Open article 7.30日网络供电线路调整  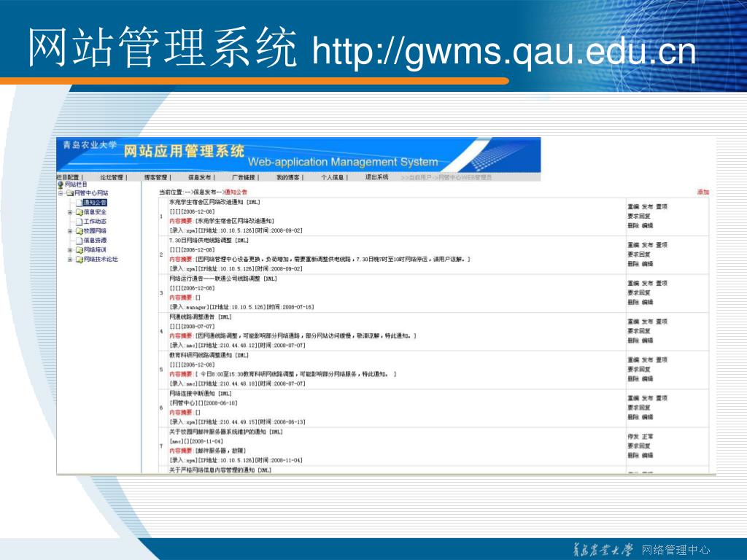coord(201,241)
